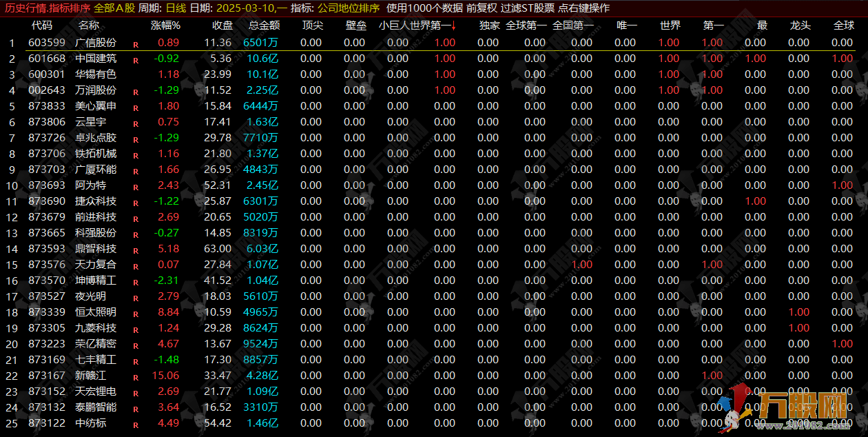
Task: Sort by the 壁垒 column header
Action: (355, 26)
